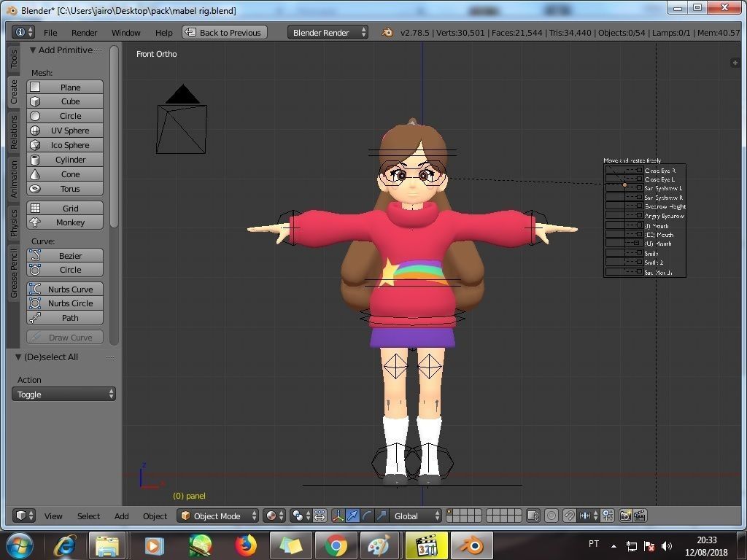Viewport: 747px width, 560px height.
Task: Enable the translate manipulator arrow
Action: pyautogui.click(x=352, y=516)
